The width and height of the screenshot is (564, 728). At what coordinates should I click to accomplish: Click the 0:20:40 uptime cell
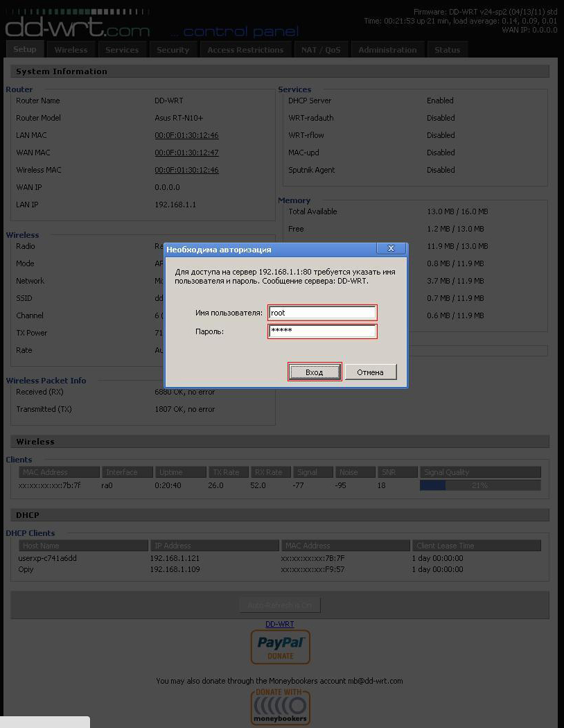pos(168,485)
